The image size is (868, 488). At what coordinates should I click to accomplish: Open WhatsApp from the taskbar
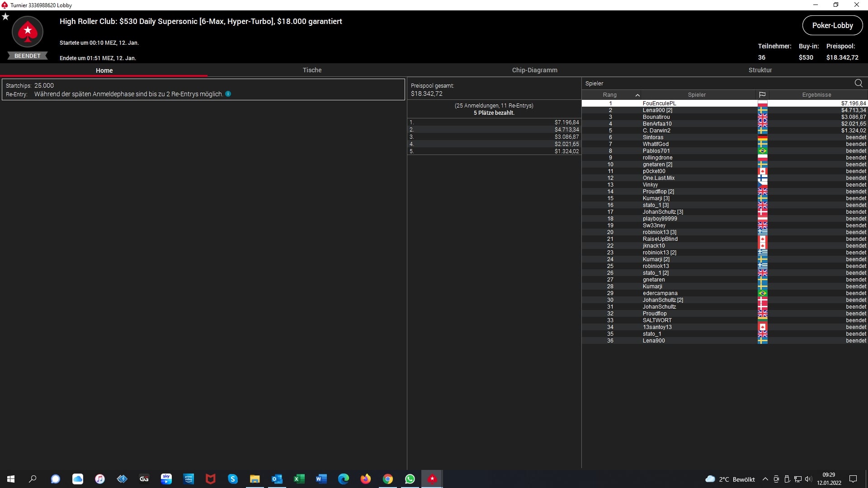tap(410, 479)
